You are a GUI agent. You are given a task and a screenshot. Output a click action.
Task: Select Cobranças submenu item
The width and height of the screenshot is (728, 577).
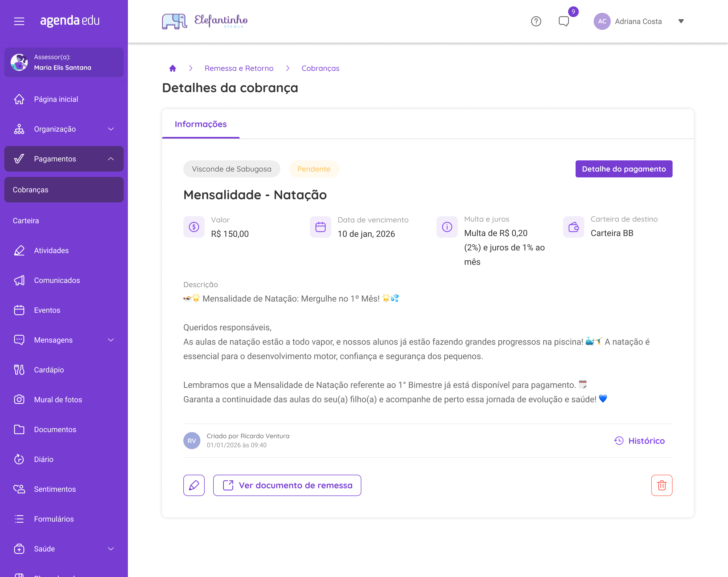click(x=64, y=190)
